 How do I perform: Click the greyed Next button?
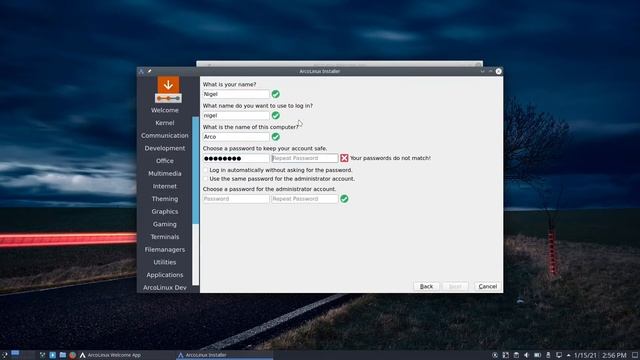455,287
